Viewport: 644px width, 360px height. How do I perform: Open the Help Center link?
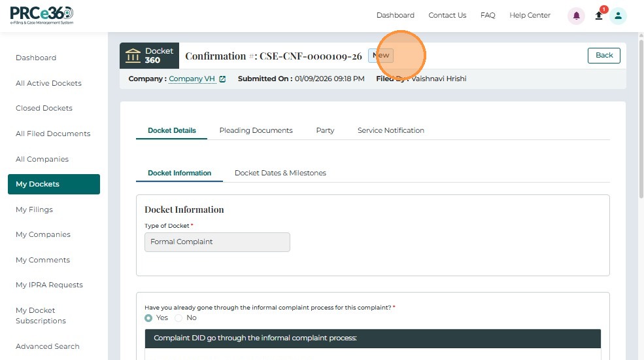click(530, 15)
